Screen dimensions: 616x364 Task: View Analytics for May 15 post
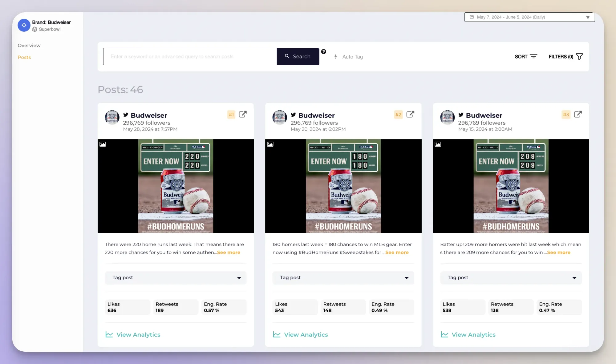click(x=468, y=334)
